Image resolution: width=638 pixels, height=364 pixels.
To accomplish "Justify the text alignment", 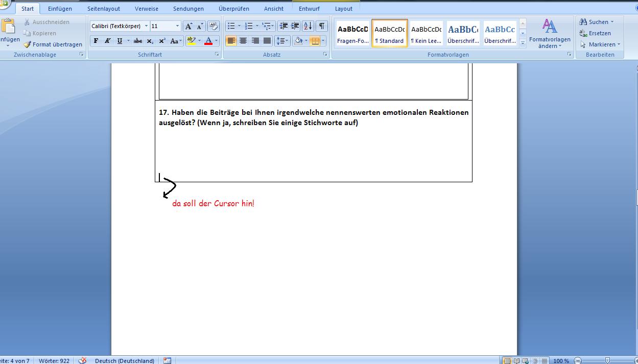I will [267, 41].
